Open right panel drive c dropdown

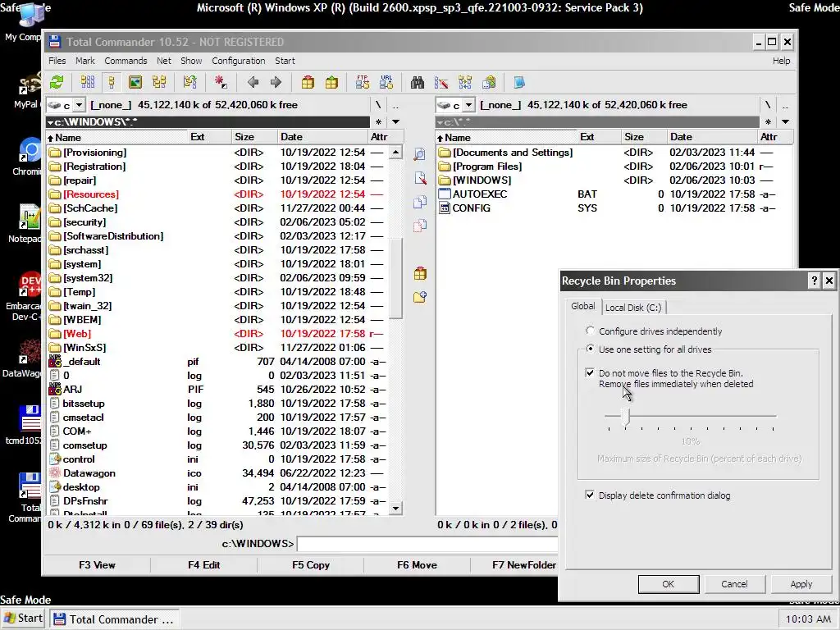(468, 105)
